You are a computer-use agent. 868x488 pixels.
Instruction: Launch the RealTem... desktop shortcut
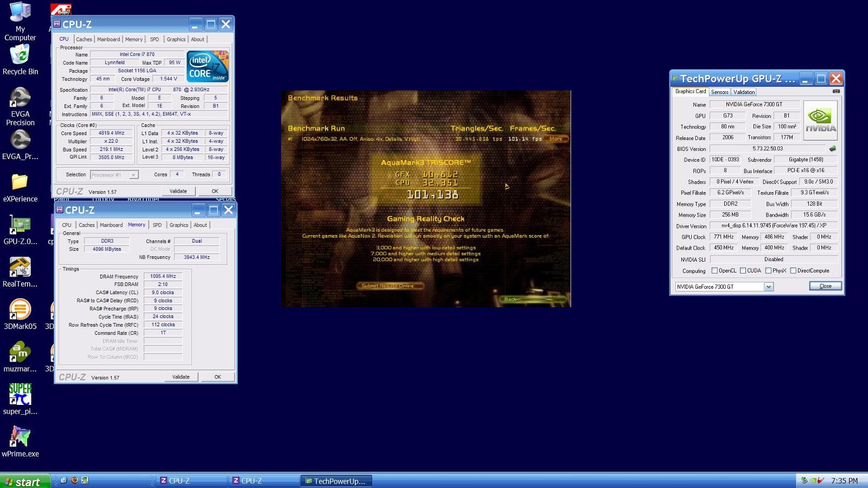(x=20, y=272)
